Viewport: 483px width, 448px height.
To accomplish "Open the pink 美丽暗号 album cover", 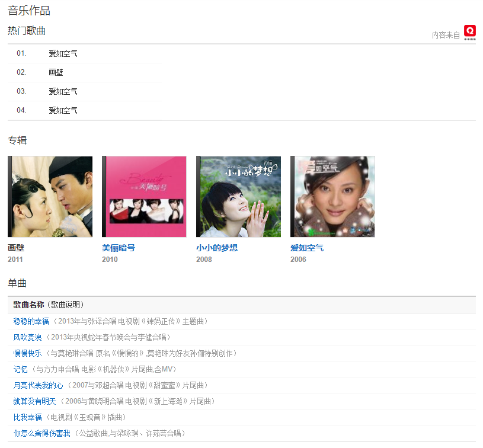I will pos(144,197).
